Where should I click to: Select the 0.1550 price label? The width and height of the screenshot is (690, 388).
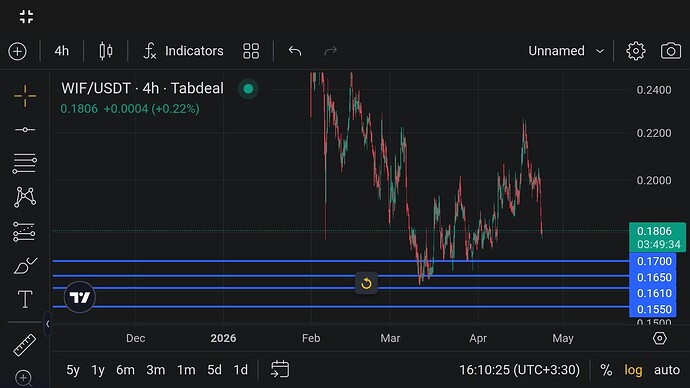coord(654,309)
